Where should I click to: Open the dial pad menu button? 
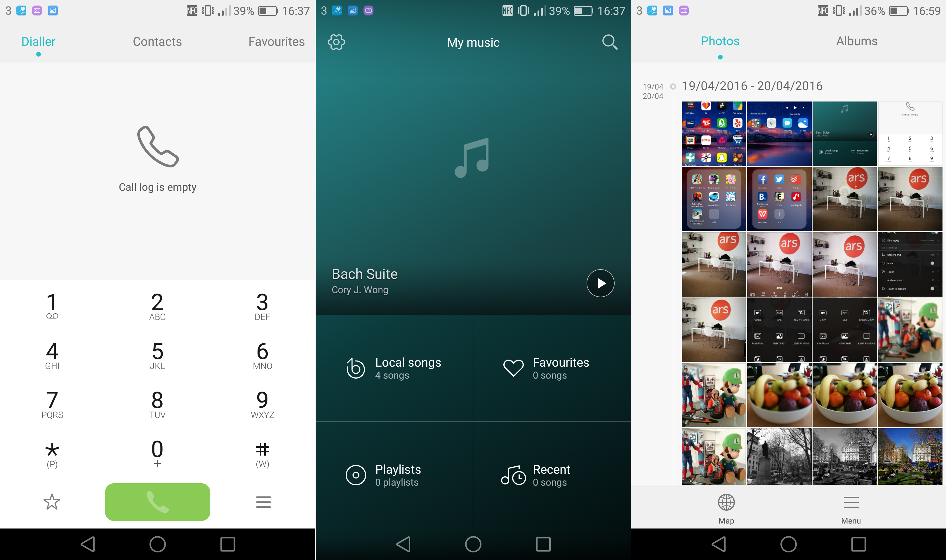coord(262,502)
